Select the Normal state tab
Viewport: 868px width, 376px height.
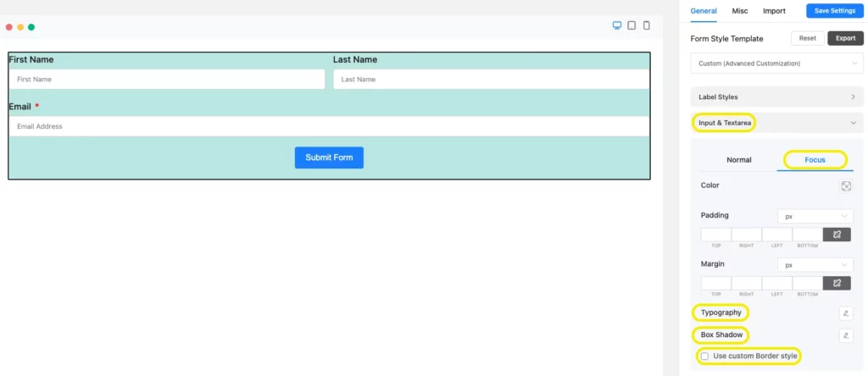pyautogui.click(x=739, y=160)
